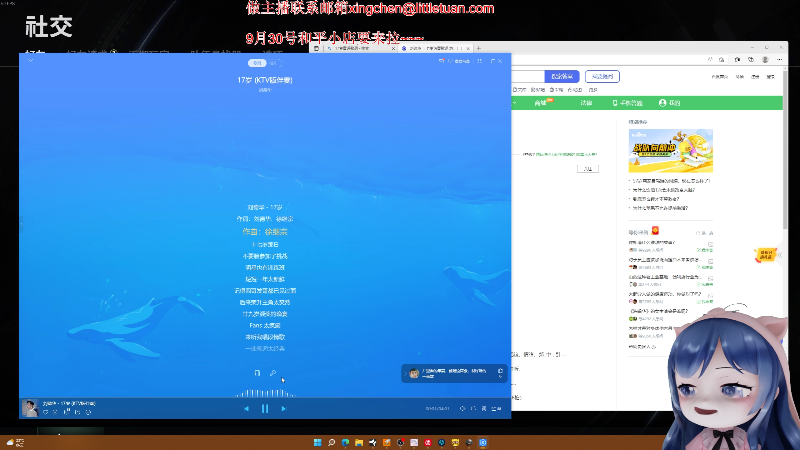Image resolution: width=800 pixels, height=450 pixels.
Task: Open Microsoft Edge from the taskbar
Action: [345, 442]
